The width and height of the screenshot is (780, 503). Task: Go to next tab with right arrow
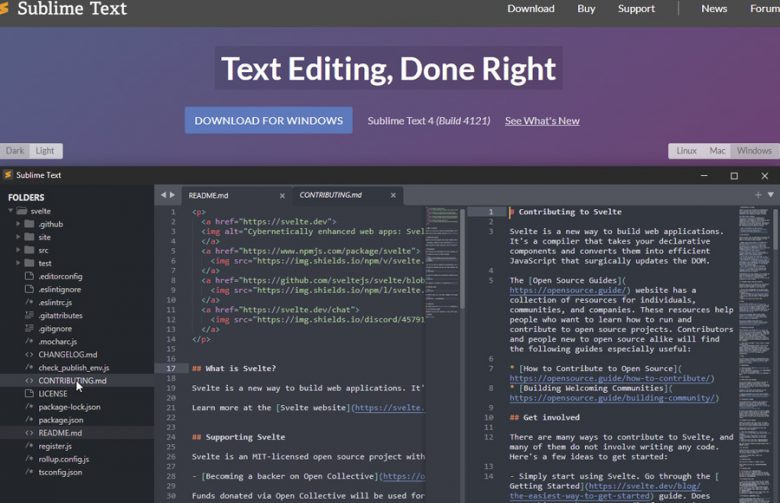(x=172, y=195)
